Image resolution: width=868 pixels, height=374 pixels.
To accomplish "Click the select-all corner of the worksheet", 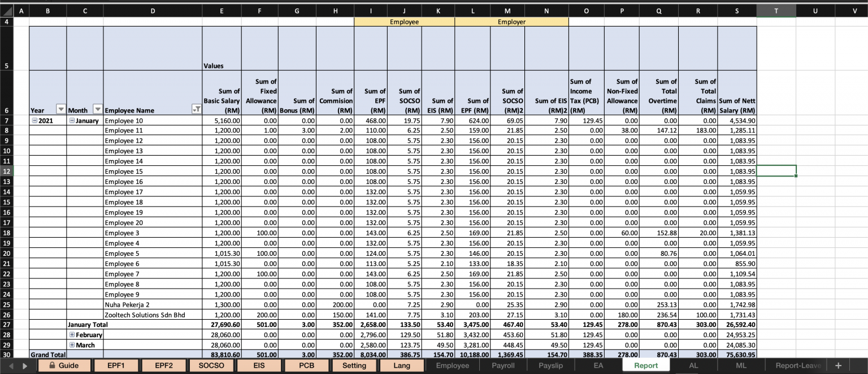I will click(6, 10).
